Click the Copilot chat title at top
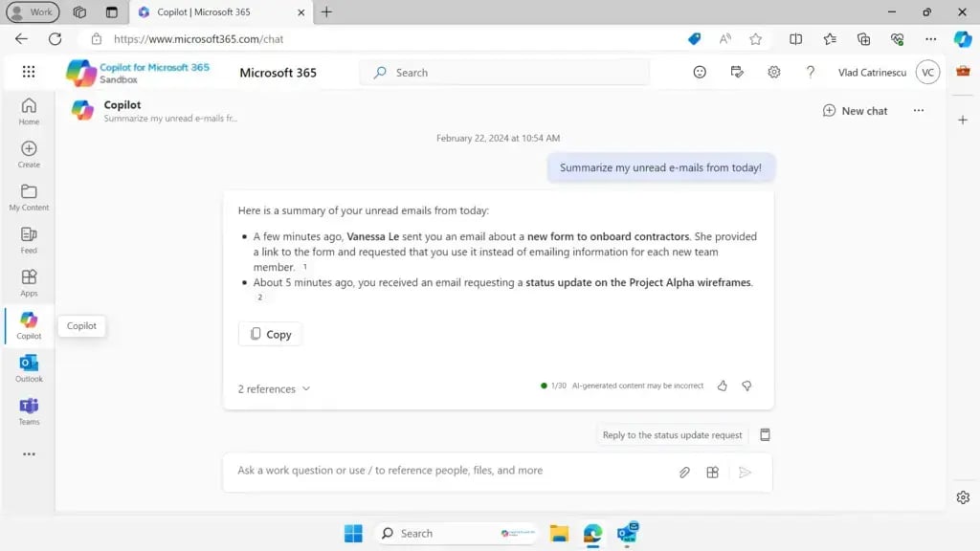980x551 pixels. [x=122, y=104]
